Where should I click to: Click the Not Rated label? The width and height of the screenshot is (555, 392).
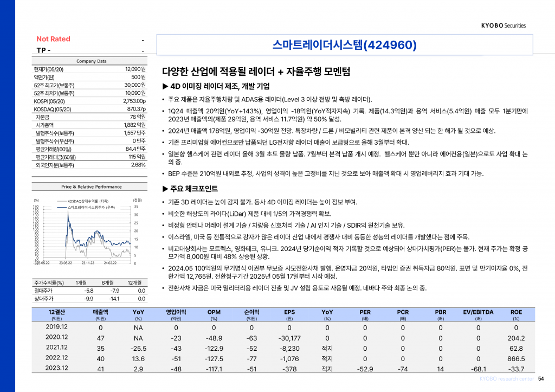coord(53,39)
